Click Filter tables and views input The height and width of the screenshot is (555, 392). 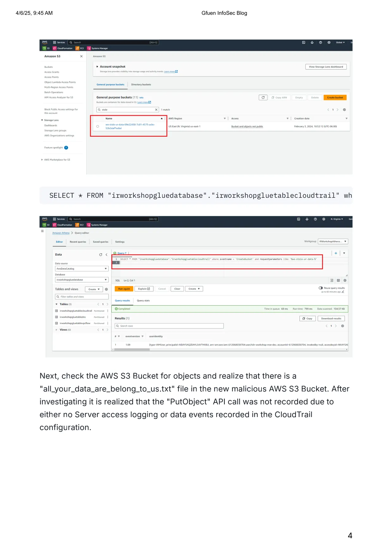pyautogui.click(x=82, y=297)
